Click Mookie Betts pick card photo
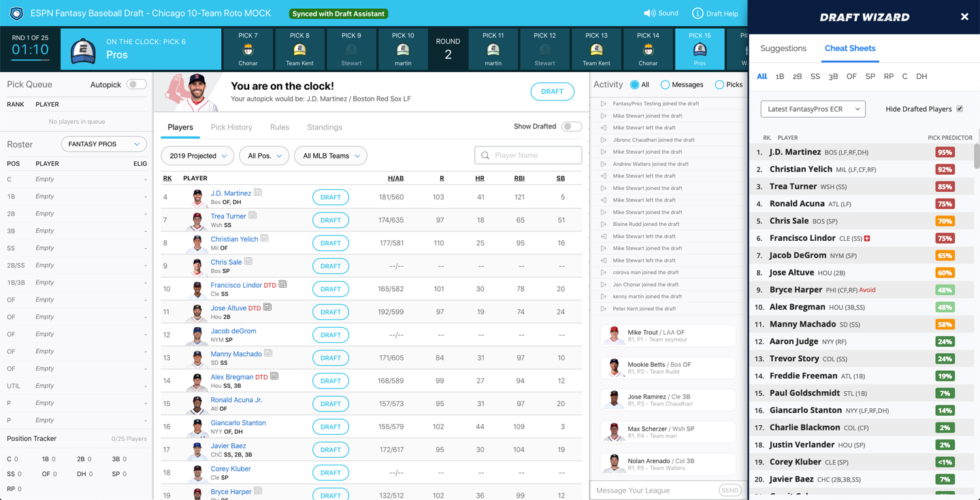 click(614, 367)
